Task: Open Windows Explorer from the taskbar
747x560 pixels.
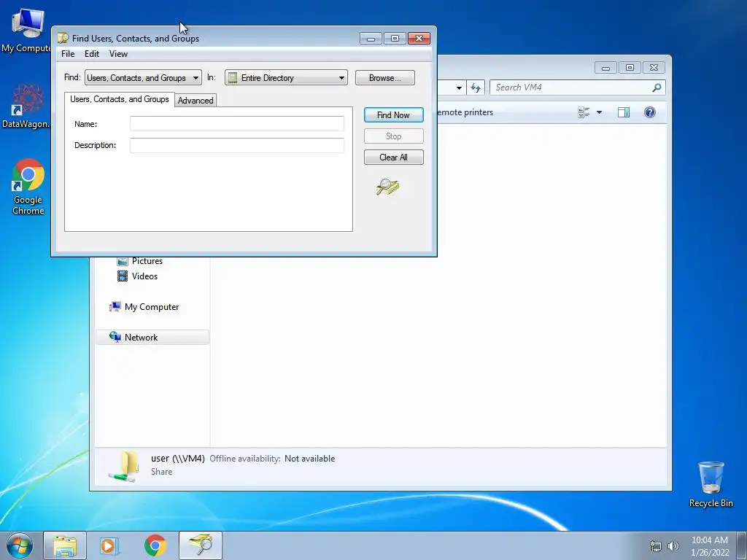Action: tap(65, 545)
